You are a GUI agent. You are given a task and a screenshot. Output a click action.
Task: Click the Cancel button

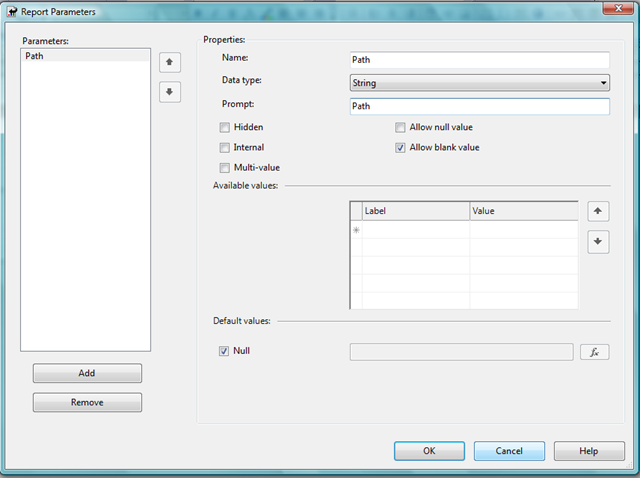pos(509,451)
